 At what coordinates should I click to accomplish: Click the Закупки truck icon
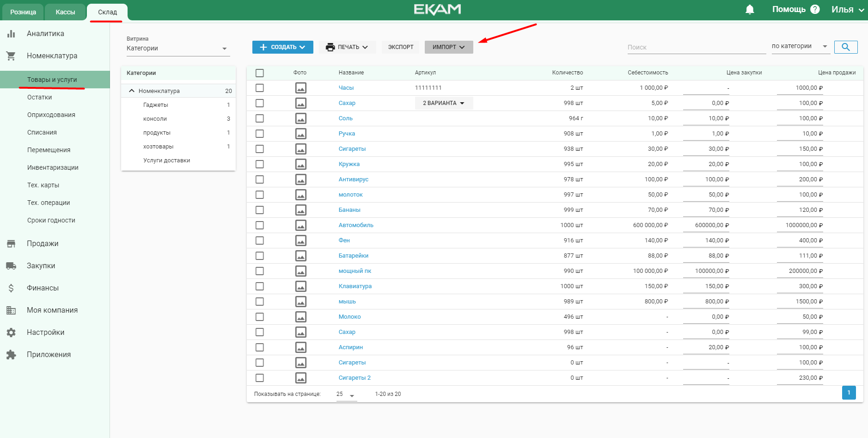pos(11,266)
